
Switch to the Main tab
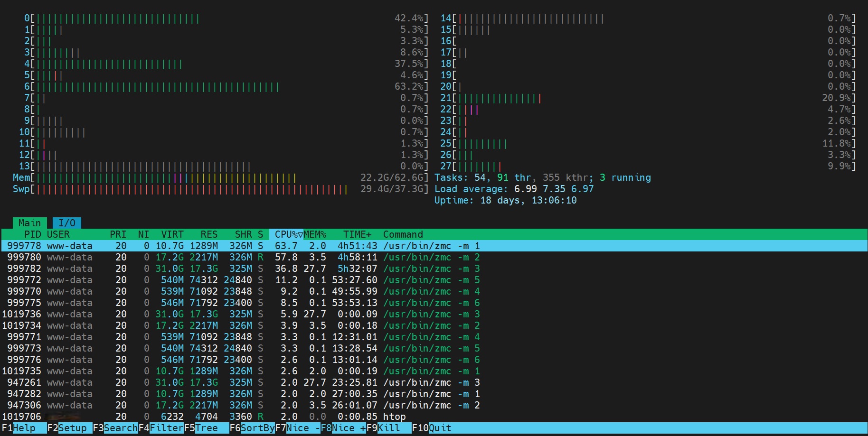tap(29, 223)
